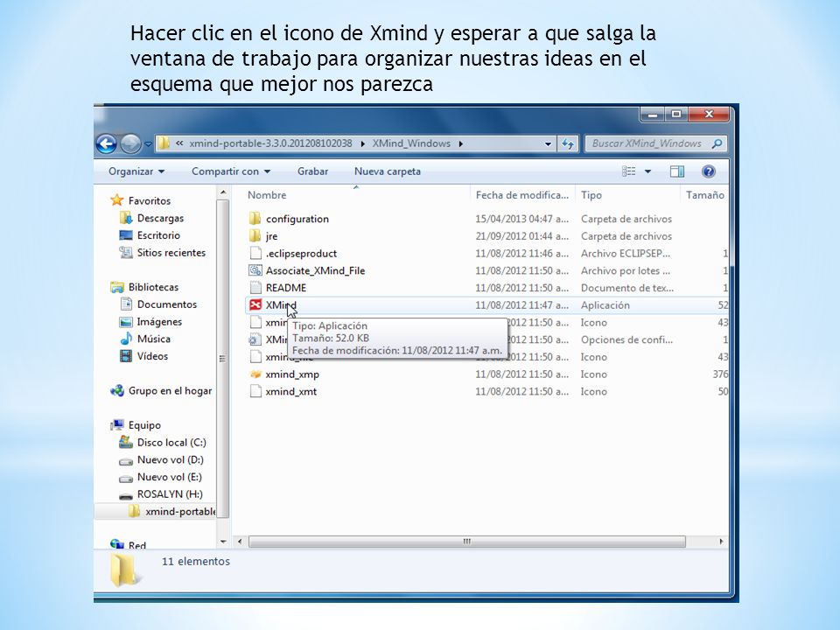Screen dimensions: 840x630
Task: Toggle the preview pane button
Action: tap(677, 171)
